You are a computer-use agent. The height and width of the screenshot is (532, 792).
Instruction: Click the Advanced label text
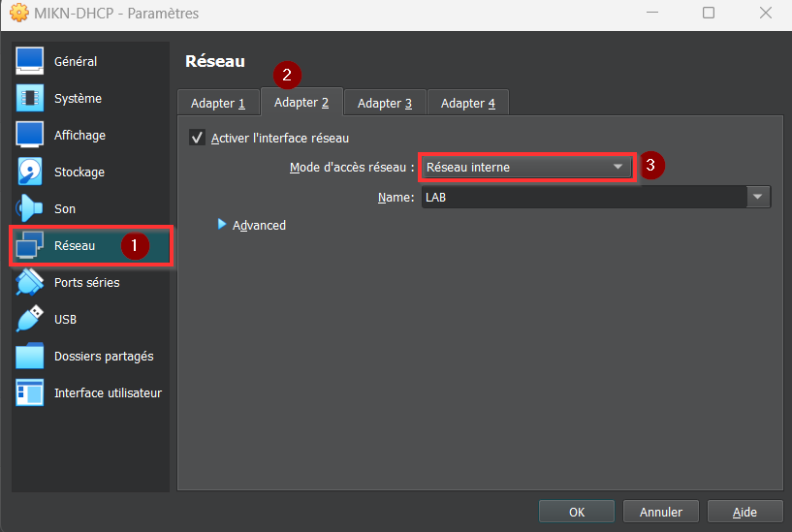[x=259, y=225]
